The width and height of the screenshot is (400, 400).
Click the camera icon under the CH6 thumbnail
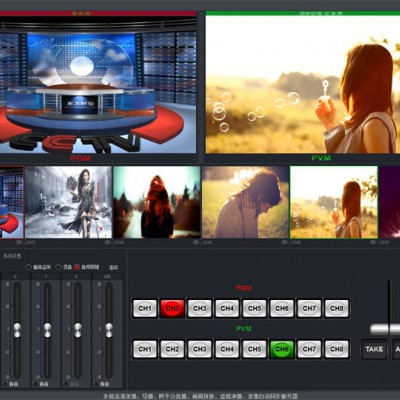(374, 242)
